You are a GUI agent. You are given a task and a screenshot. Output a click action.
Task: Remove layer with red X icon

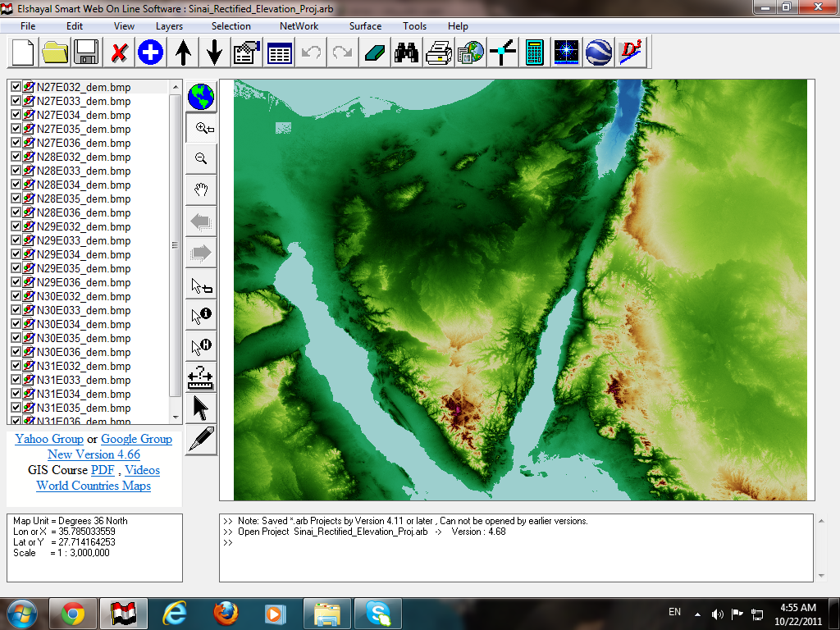[x=119, y=52]
